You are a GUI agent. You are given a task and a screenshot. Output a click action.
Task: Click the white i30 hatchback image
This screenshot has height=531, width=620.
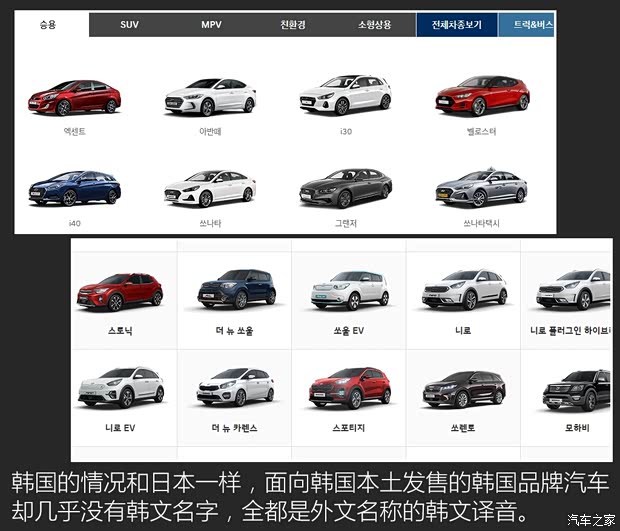tap(346, 95)
